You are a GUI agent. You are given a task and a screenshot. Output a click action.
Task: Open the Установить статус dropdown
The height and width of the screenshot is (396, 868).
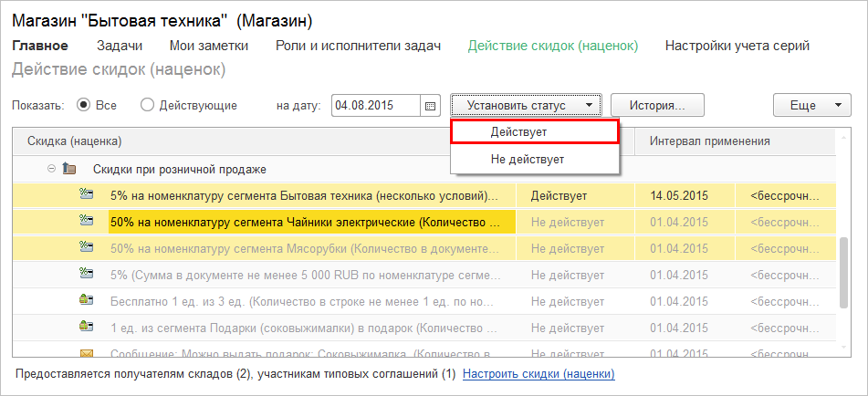tap(526, 106)
